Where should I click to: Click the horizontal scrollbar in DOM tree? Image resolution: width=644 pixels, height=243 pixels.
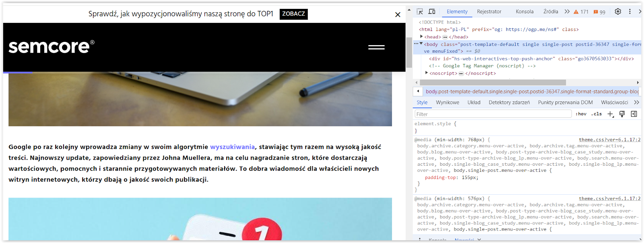coord(493,82)
